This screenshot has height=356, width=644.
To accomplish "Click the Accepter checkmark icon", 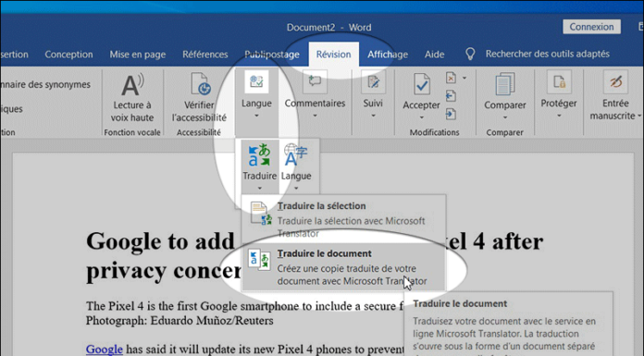I will (x=421, y=84).
